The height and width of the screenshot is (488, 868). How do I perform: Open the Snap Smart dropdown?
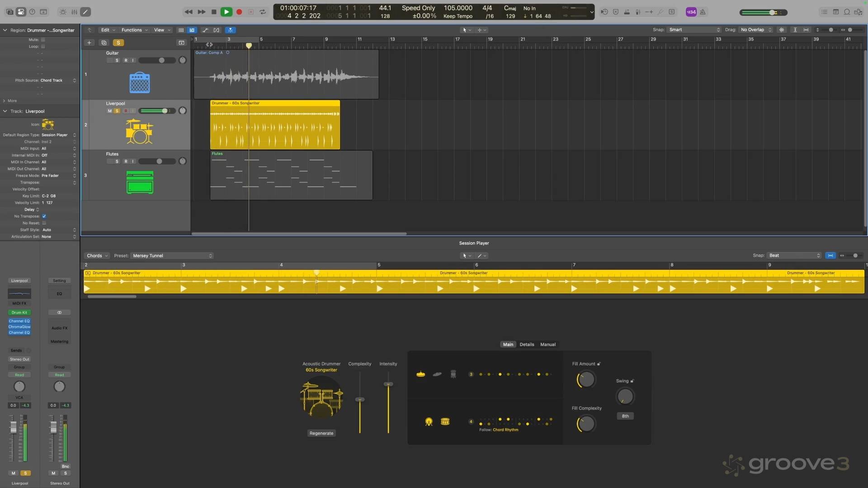click(x=694, y=30)
